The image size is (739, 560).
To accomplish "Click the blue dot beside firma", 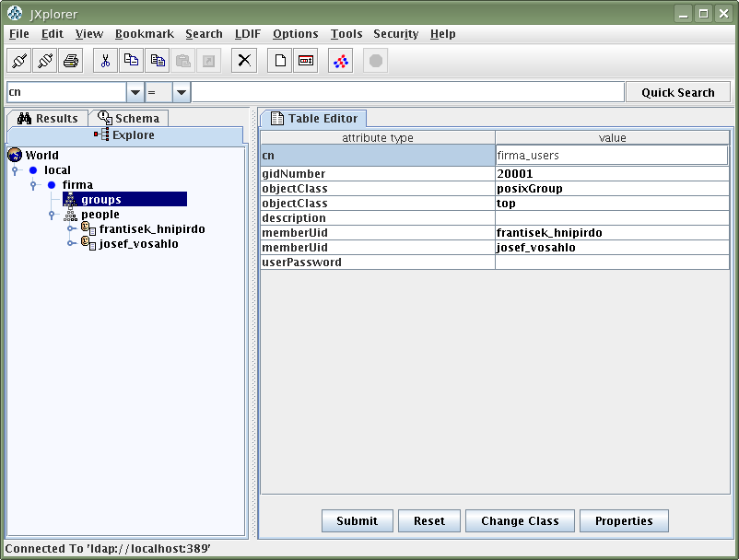I will coord(52,184).
